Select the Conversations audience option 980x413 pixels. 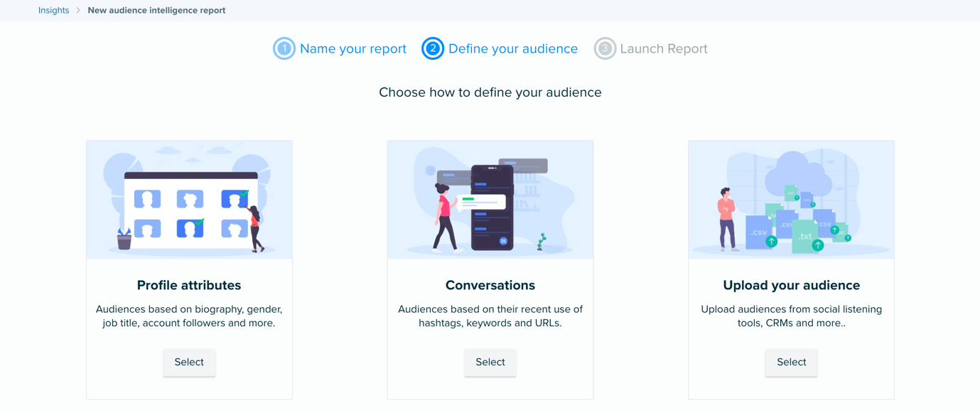pos(490,363)
